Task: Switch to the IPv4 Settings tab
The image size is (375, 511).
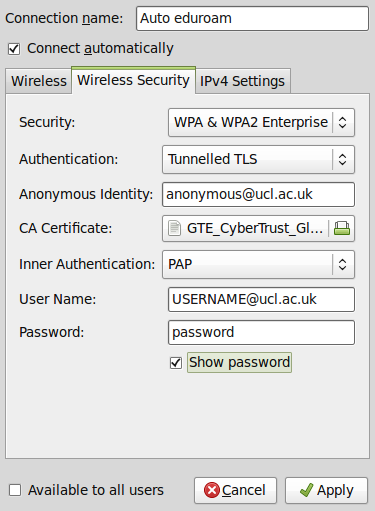Action: (x=243, y=81)
